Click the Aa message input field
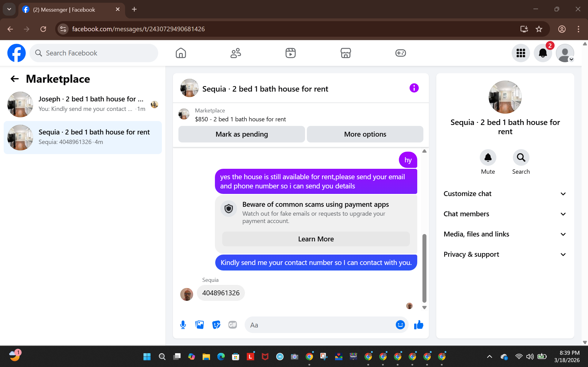This screenshot has width=588, height=367. coord(320,325)
